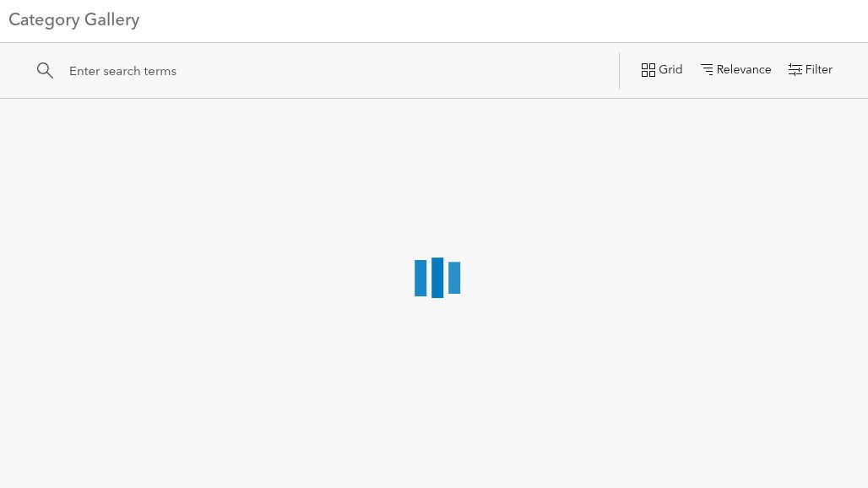Click the Relevance sort lines icon
The image size is (868, 488).
[x=707, y=70]
